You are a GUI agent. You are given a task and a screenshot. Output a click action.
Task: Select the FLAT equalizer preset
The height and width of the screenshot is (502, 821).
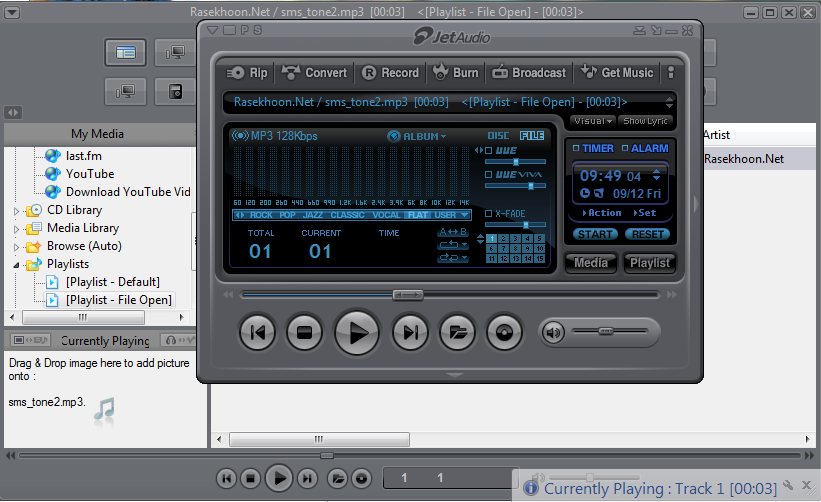[418, 215]
